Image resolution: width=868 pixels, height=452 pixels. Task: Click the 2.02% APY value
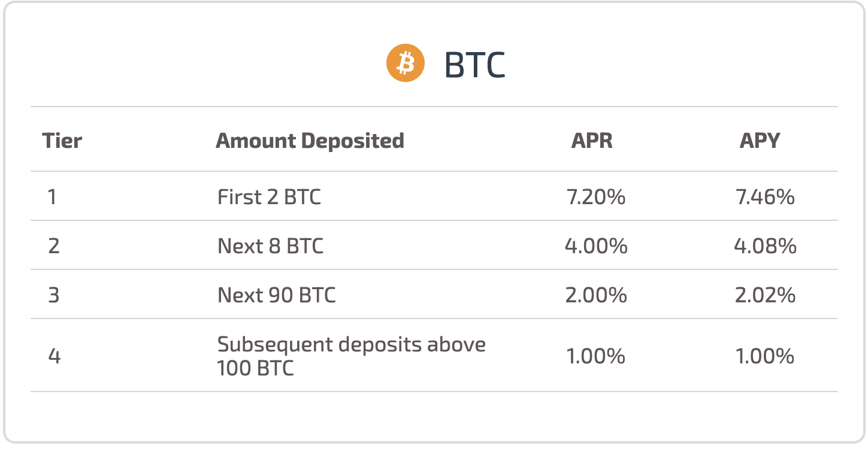point(765,295)
